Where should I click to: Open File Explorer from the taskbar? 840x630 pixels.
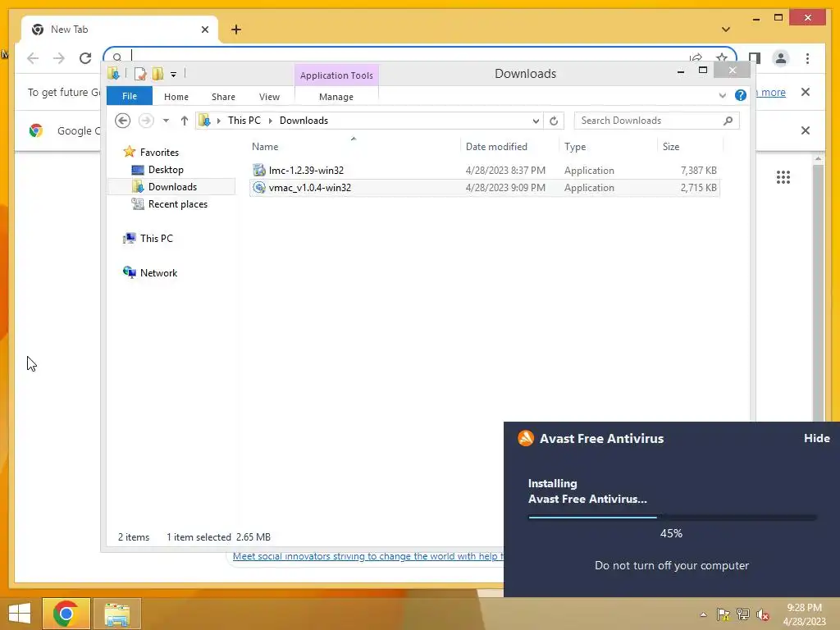pyautogui.click(x=117, y=614)
